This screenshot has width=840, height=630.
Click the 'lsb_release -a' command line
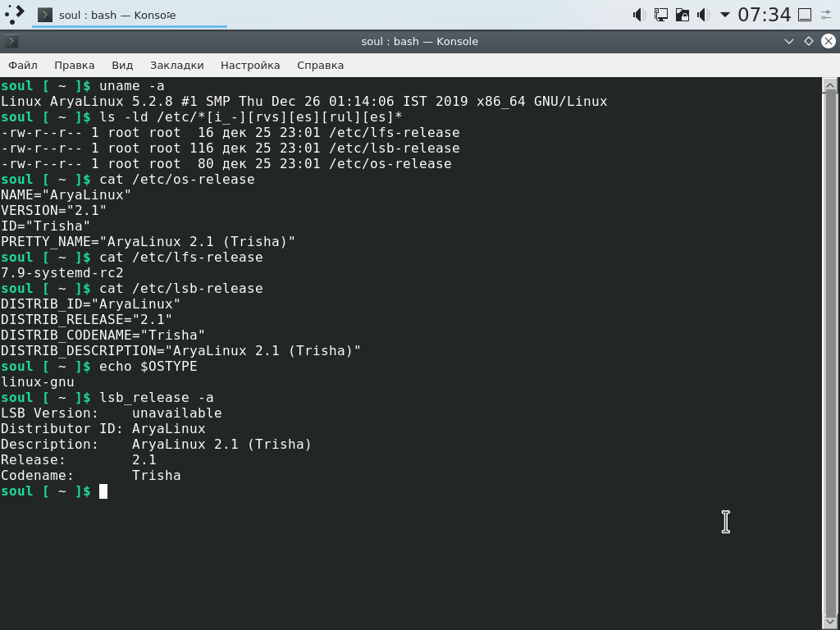pyautogui.click(x=107, y=398)
